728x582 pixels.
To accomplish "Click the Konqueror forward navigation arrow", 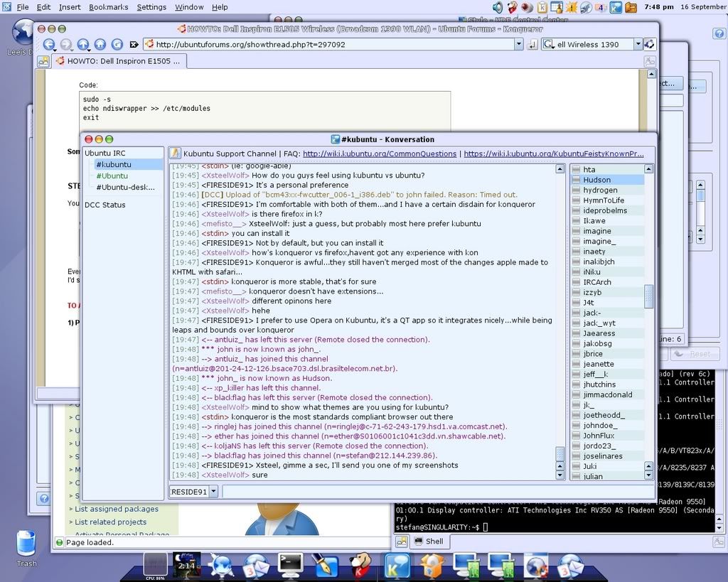I will 66,44.
